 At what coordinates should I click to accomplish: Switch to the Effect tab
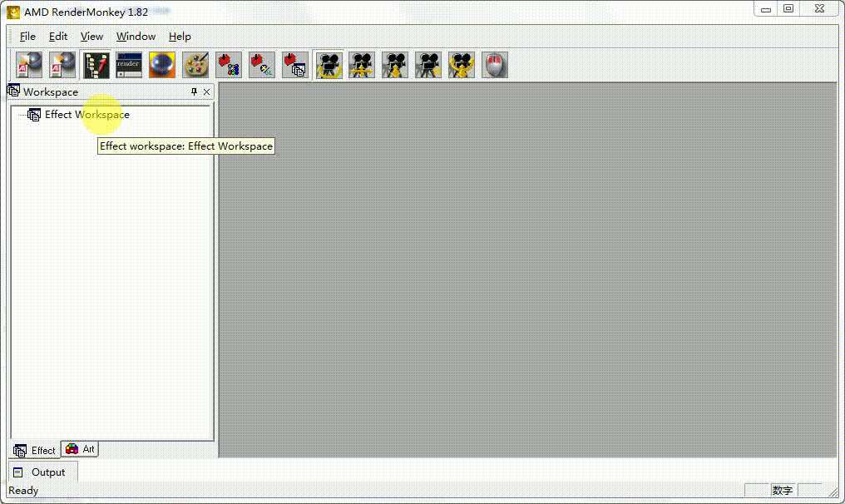tap(34, 450)
